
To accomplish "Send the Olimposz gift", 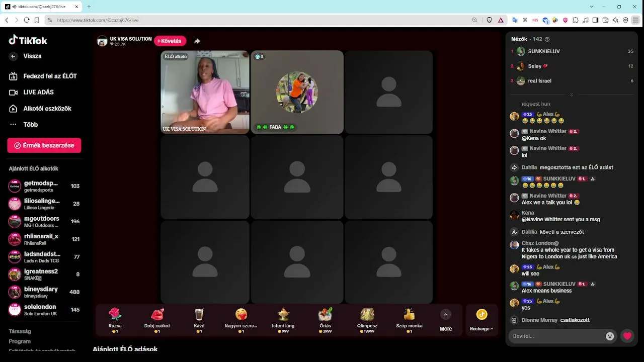I will click(x=367, y=320).
